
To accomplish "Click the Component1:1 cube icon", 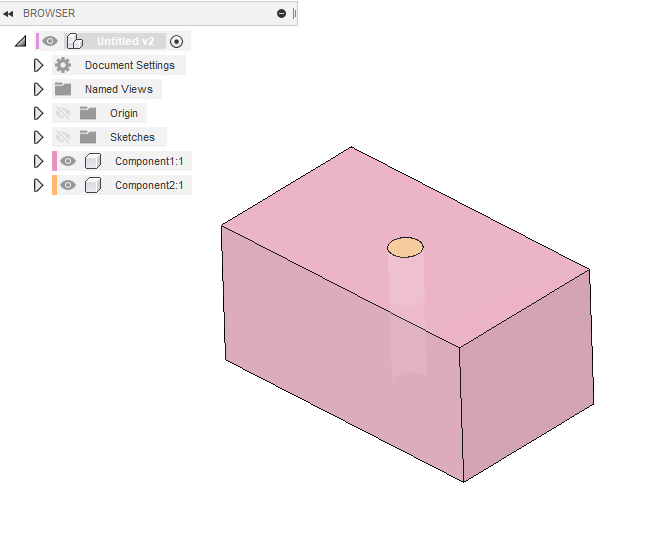I will point(93,161).
